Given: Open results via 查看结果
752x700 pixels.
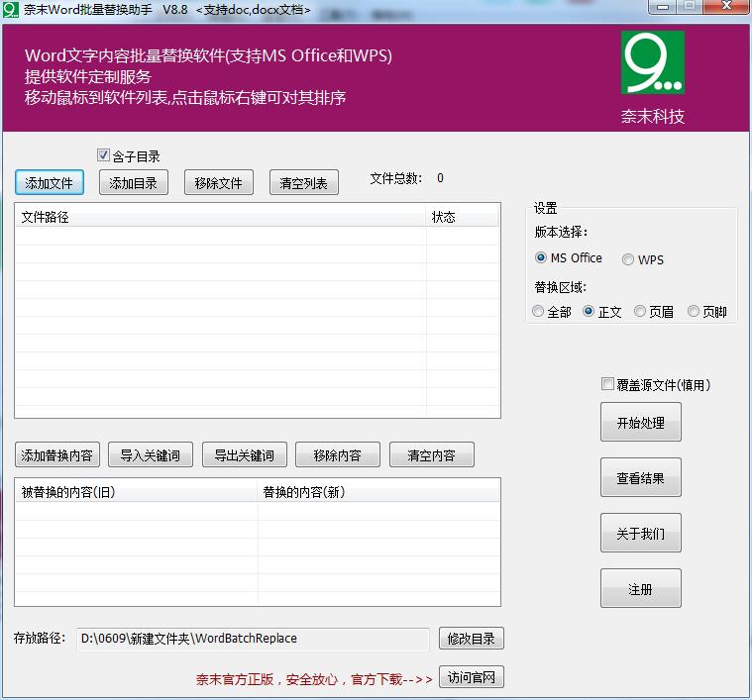Looking at the screenshot, I should pyautogui.click(x=641, y=477).
